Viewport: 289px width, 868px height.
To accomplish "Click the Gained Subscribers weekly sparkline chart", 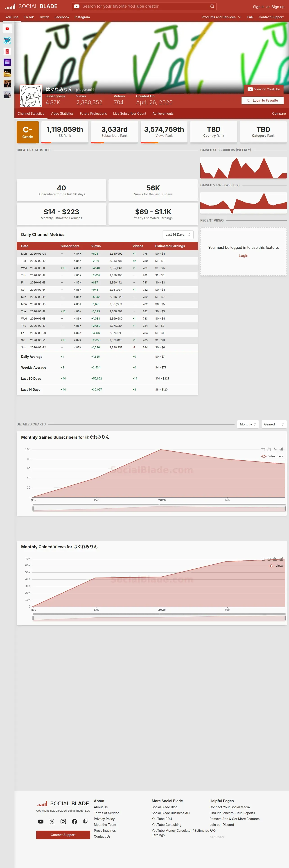I will [x=243, y=167].
